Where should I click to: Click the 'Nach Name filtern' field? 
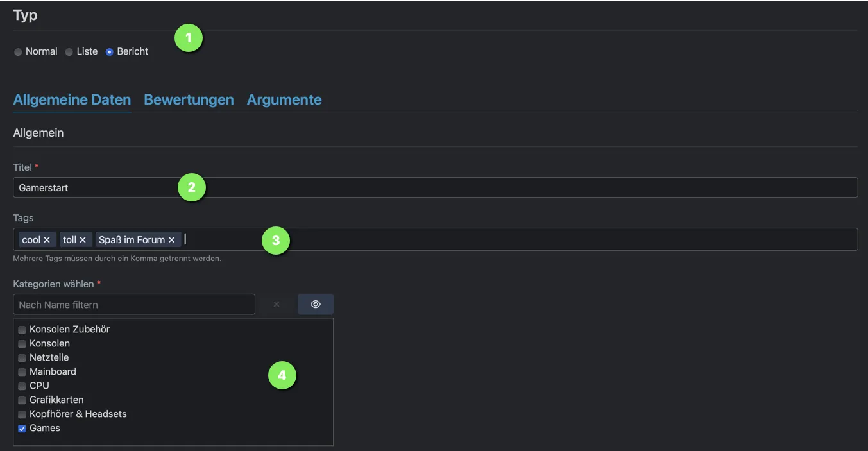(x=134, y=305)
